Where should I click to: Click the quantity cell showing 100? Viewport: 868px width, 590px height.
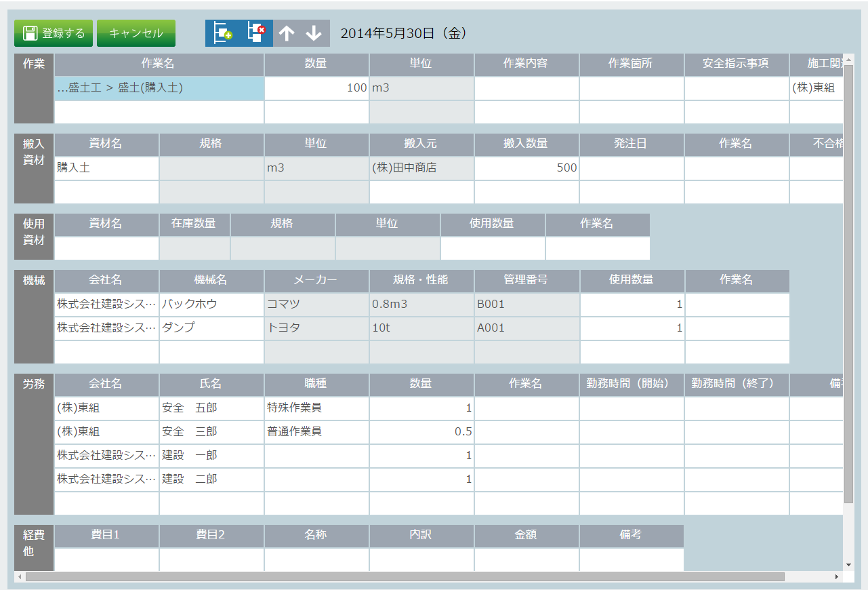coord(316,88)
